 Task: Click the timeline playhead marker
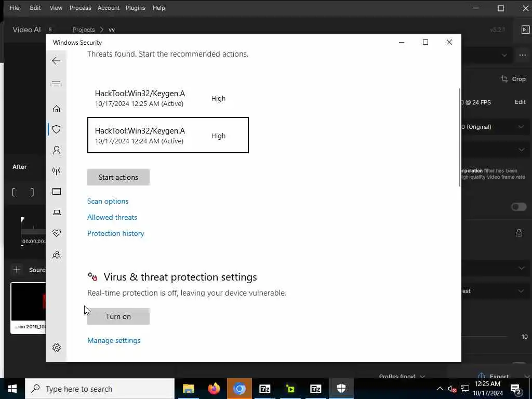(x=22, y=220)
